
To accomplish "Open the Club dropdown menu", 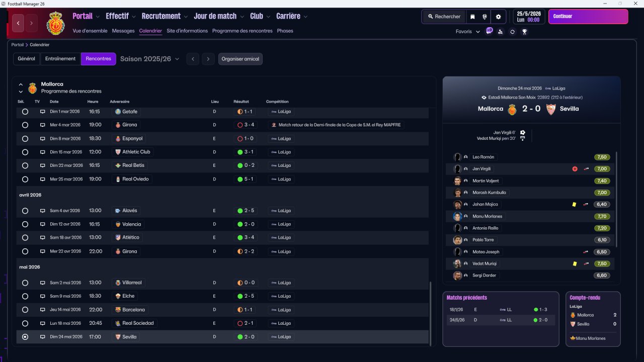I will tap(260, 16).
